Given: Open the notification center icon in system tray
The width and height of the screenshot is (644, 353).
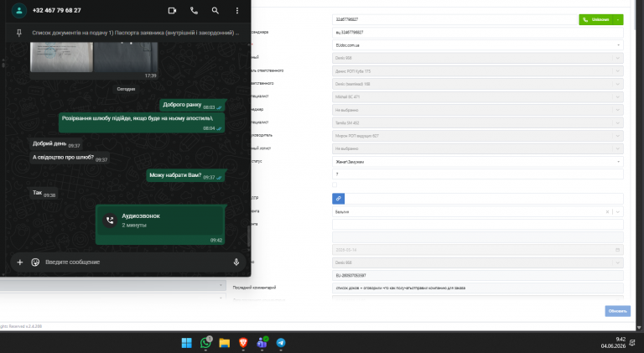Looking at the screenshot, I should pyautogui.click(x=632, y=343).
